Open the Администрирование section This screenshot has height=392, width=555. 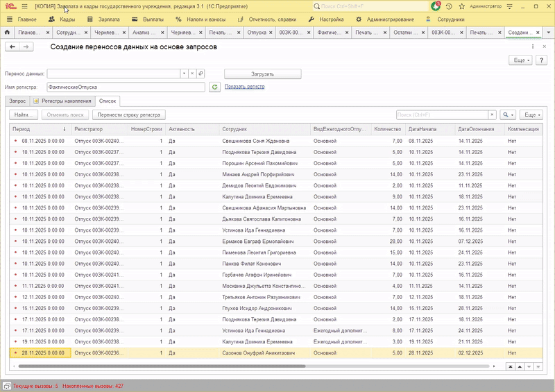[x=385, y=19]
